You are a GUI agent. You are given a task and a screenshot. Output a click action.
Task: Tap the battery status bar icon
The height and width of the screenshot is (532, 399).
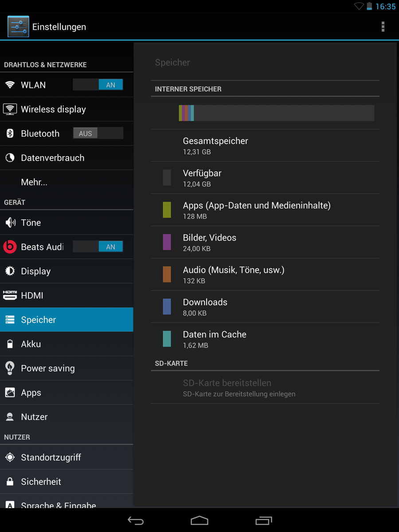pyautogui.click(x=369, y=6)
